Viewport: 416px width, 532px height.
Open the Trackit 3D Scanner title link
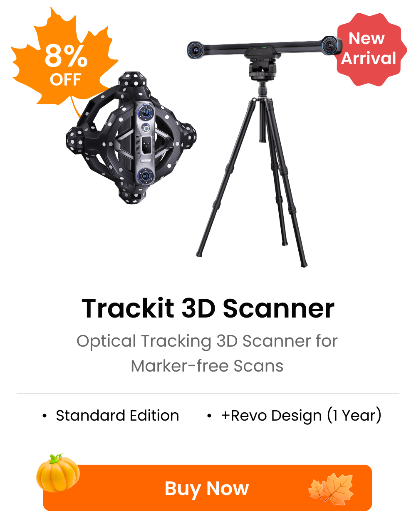208,308
